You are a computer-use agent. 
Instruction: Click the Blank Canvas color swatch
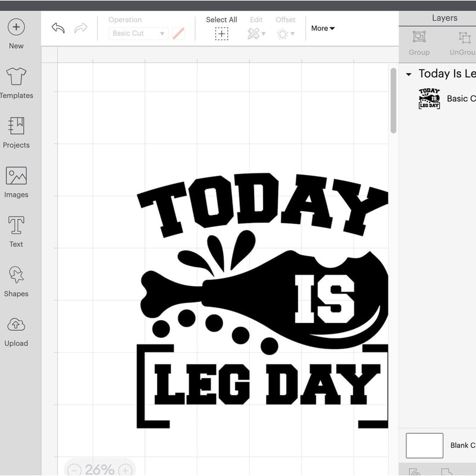[424, 445]
